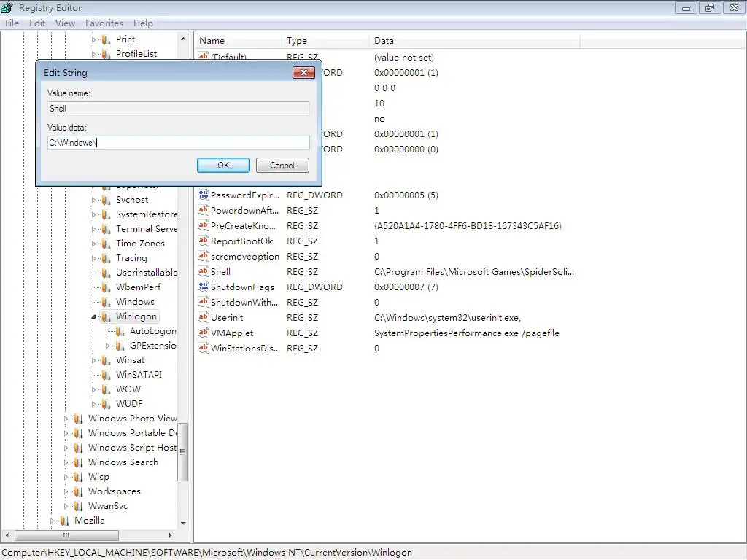Select the Windows Script Host key label
The height and width of the screenshot is (560, 747).
133,448
